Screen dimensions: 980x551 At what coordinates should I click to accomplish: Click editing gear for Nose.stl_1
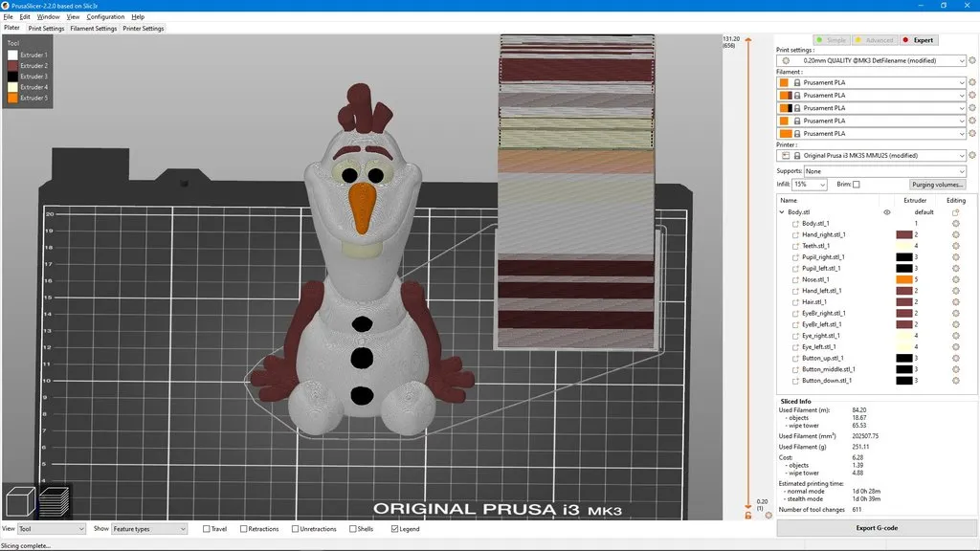point(956,280)
